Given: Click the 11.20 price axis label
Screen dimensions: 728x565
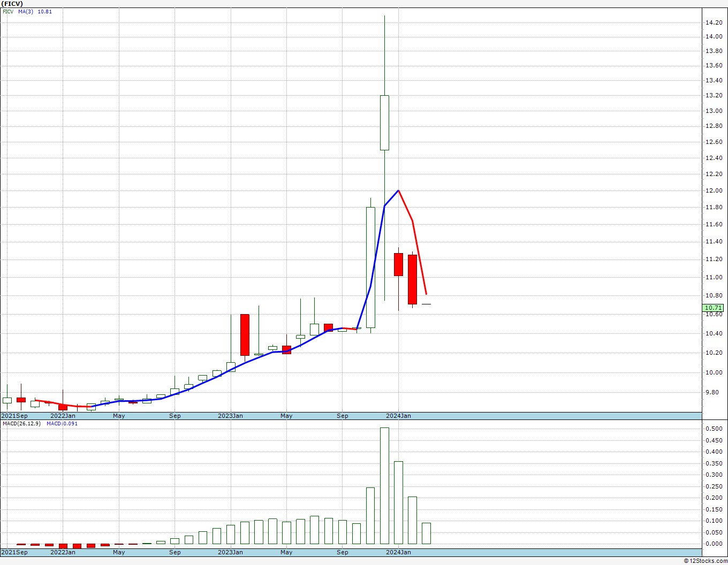Looking at the screenshot, I should click(x=714, y=259).
